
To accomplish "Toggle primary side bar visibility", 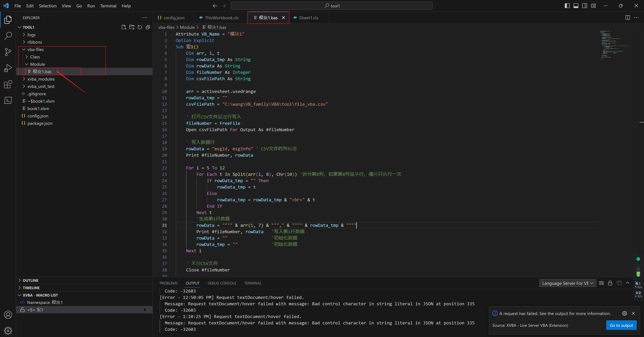I will [567, 6].
